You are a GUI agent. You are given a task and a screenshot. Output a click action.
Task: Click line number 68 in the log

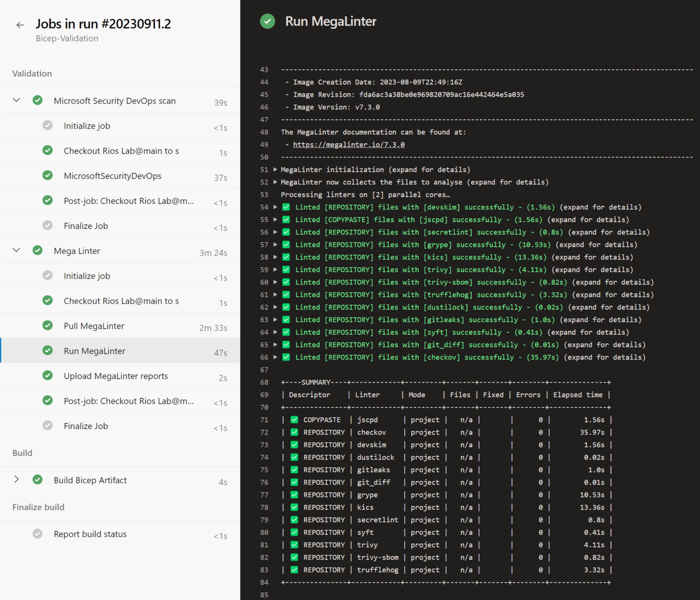pyautogui.click(x=264, y=382)
